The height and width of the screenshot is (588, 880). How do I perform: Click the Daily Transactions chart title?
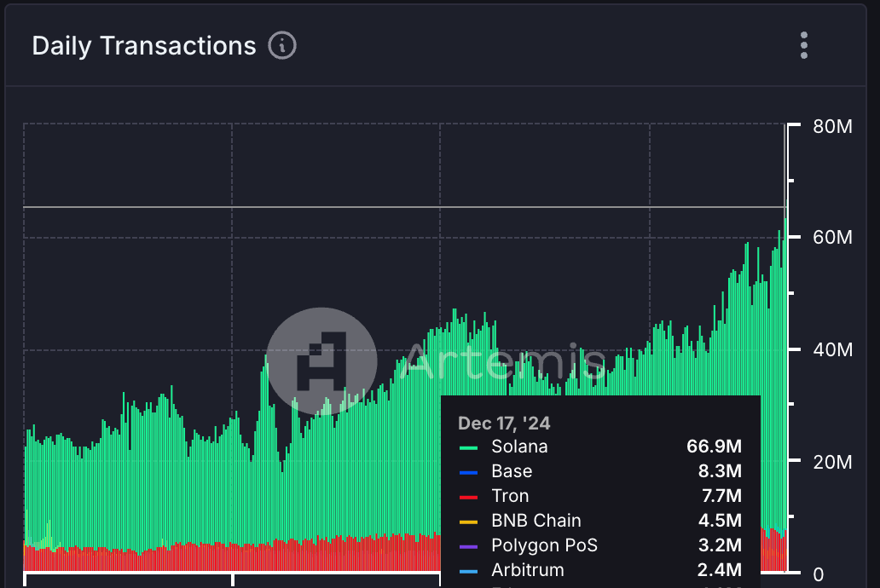coord(144,45)
